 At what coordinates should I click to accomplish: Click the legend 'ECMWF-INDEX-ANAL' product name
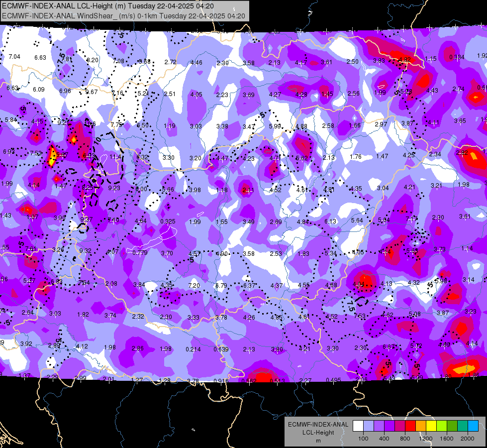318,425
